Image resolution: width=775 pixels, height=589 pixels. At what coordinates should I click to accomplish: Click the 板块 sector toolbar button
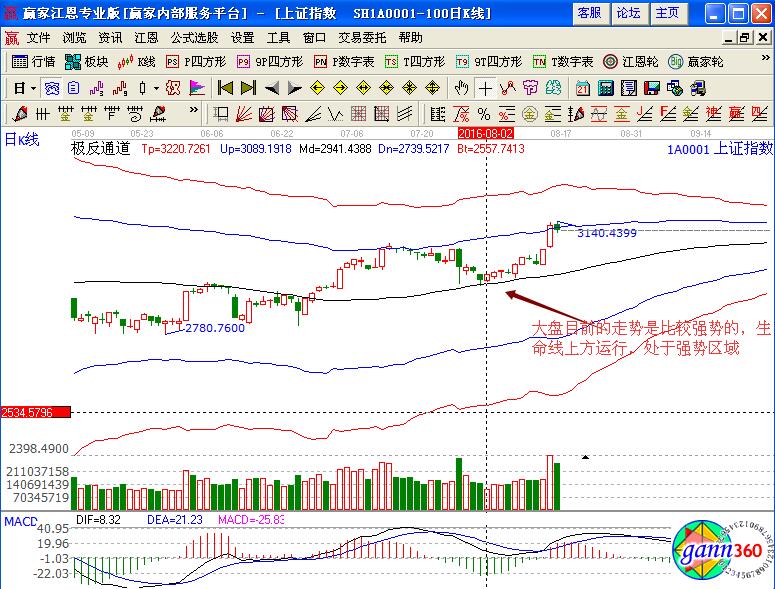[x=88, y=61]
